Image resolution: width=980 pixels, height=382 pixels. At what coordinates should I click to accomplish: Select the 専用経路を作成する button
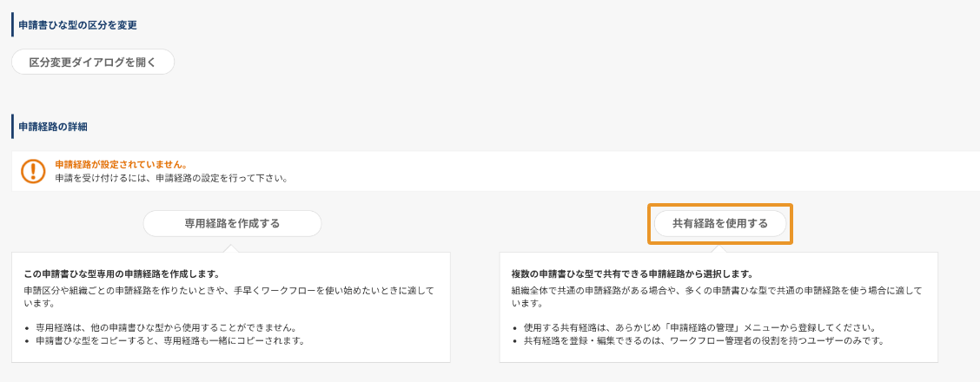coord(232,223)
